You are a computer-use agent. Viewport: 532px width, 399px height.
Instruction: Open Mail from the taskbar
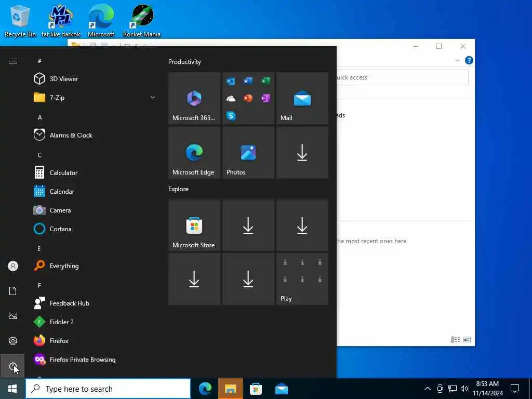tap(281, 389)
